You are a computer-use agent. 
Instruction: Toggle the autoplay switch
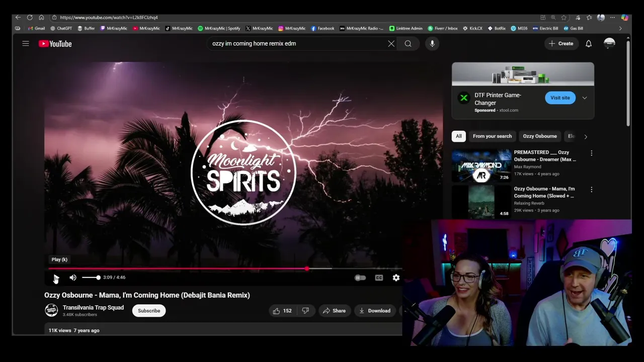click(x=360, y=278)
